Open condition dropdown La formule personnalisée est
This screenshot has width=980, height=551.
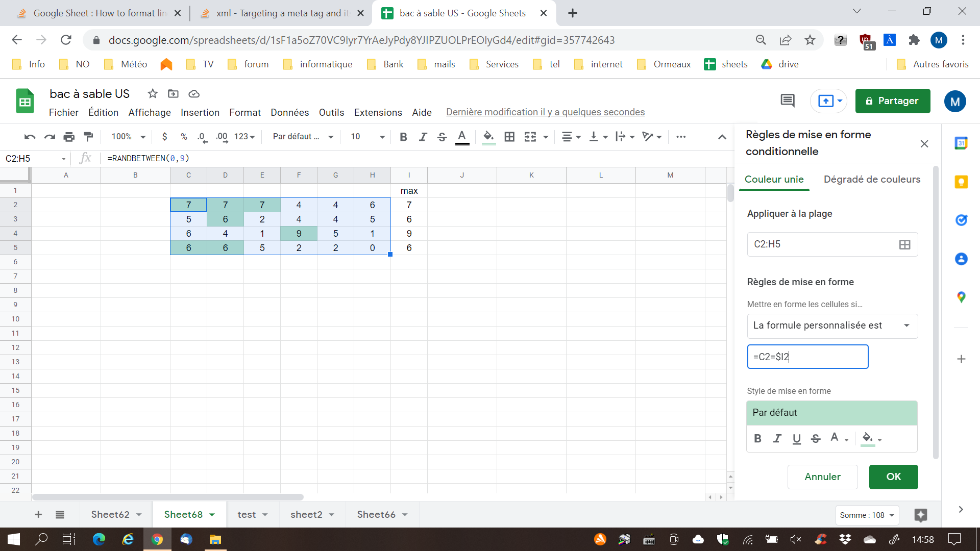pos(832,326)
